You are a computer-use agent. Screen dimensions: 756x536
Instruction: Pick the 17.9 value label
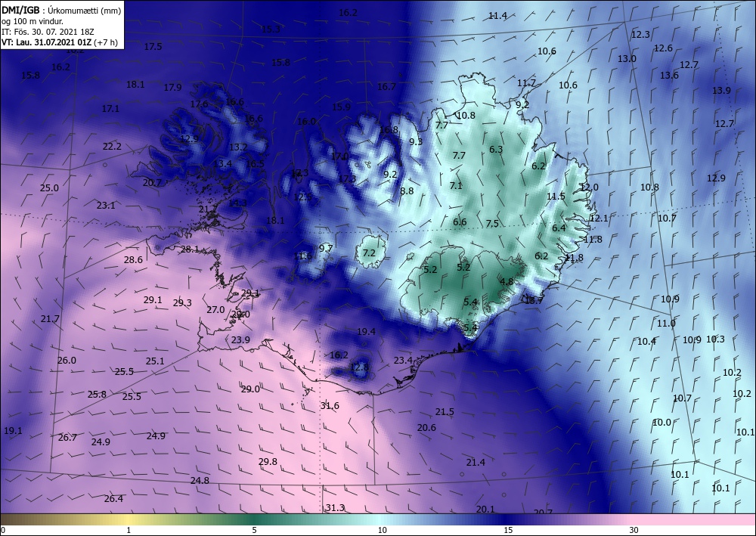pyautogui.click(x=172, y=88)
